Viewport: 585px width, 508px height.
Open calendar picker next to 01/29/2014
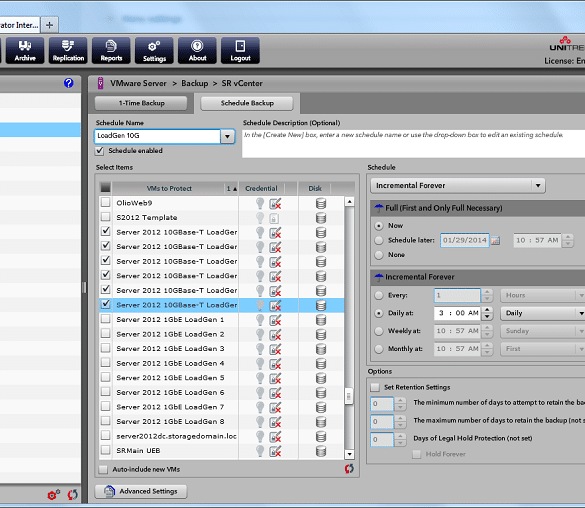(x=495, y=241)
